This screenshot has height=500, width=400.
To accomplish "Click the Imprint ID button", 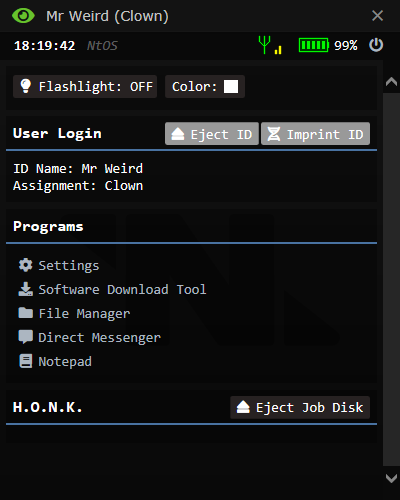I will pos(315,134).
